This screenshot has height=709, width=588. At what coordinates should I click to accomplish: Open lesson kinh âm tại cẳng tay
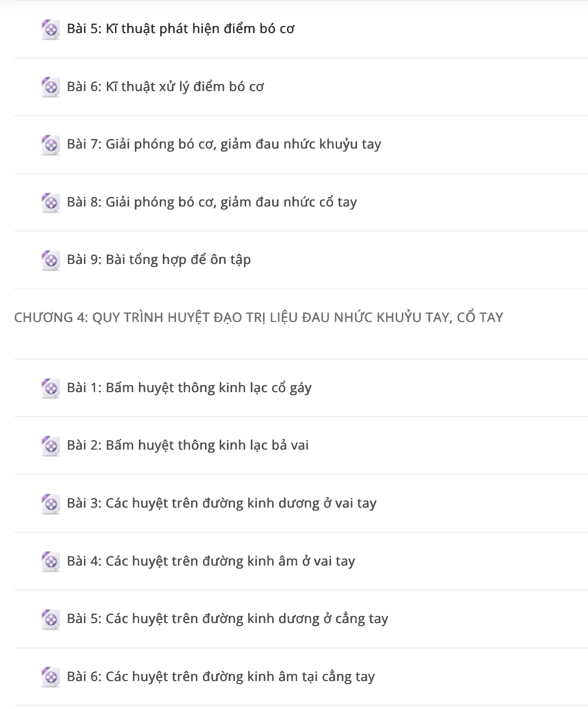(x=221, y=676)
